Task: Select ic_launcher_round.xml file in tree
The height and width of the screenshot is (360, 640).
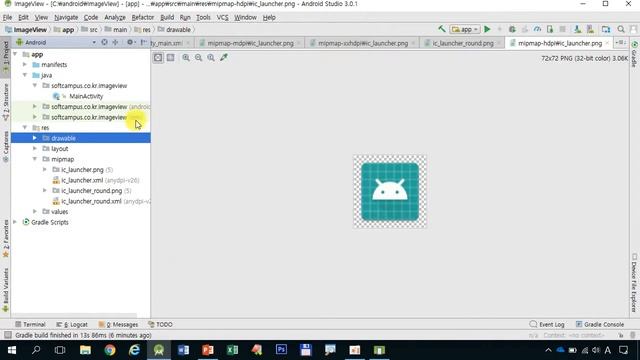Action: 101,201
